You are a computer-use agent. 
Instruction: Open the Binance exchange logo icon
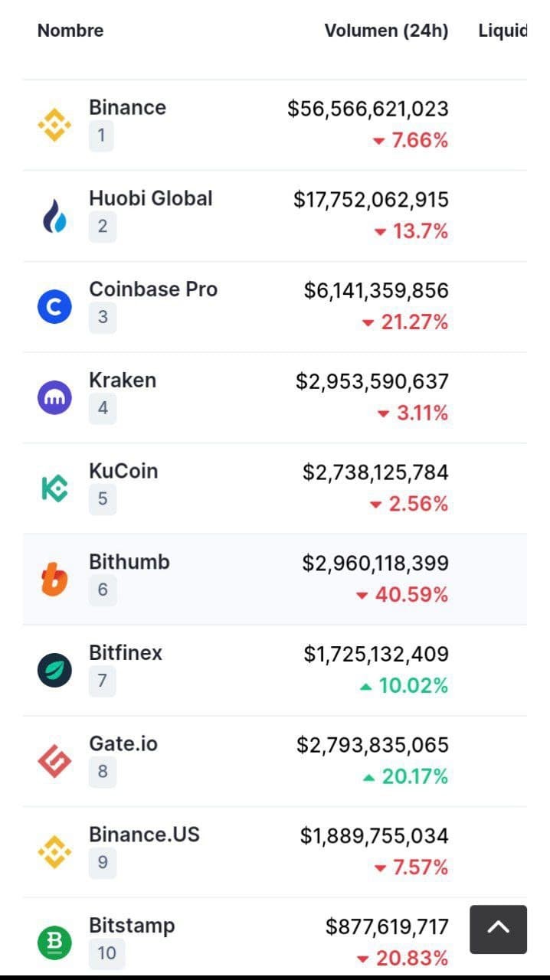[54, 125]
